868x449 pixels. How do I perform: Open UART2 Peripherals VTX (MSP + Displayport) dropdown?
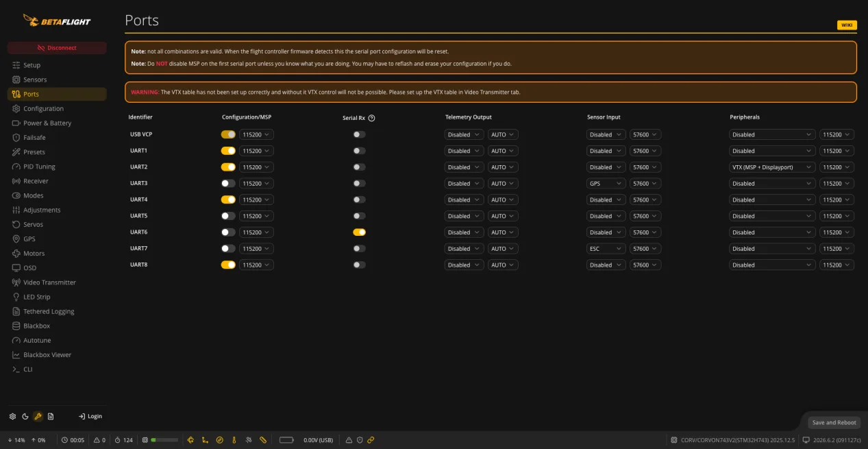pos(772,167)
